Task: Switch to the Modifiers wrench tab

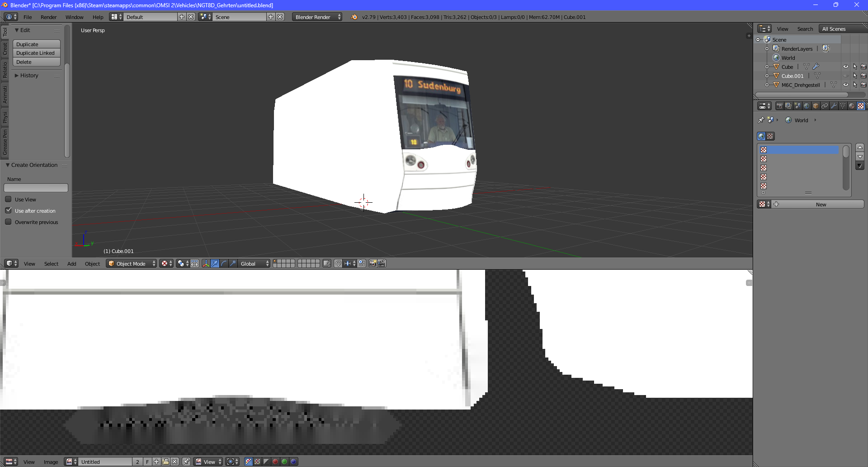Action: coord(834,105)
